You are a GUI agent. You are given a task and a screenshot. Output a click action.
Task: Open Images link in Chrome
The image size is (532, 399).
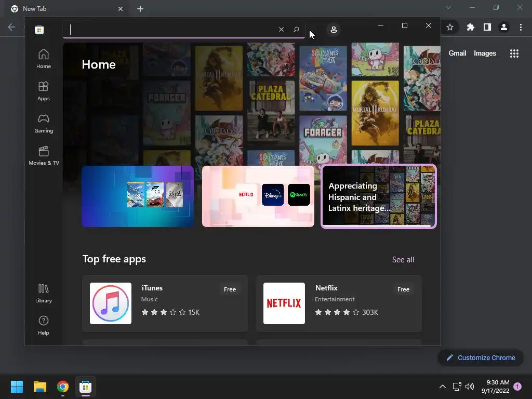pos(485,54)
